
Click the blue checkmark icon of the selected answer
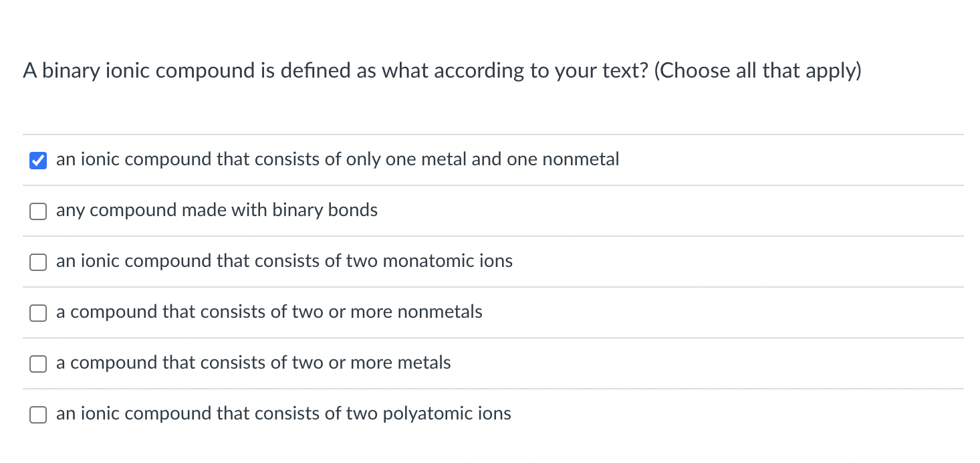click(x=38, y=161)
